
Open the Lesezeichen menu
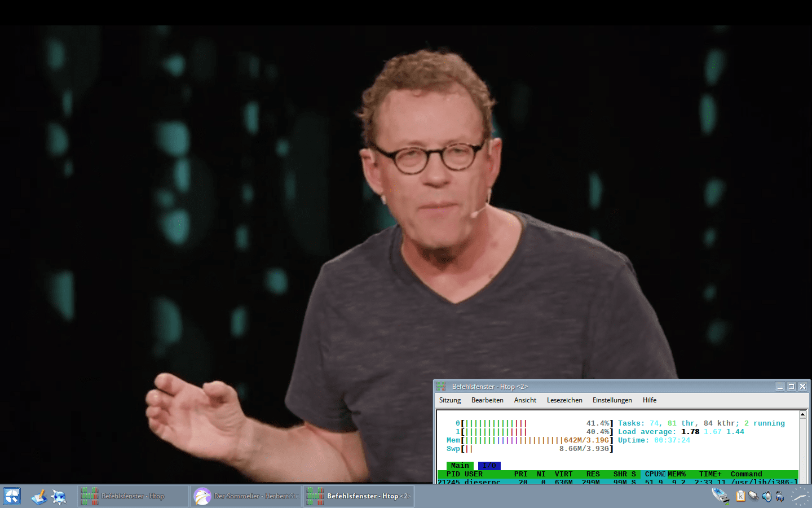click(x=564, y=400)
